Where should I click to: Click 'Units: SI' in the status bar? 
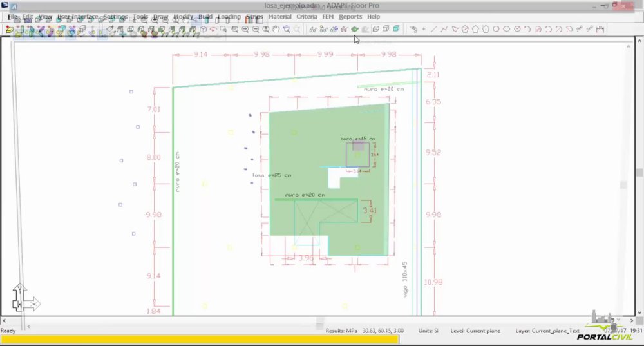click(428, 331)
